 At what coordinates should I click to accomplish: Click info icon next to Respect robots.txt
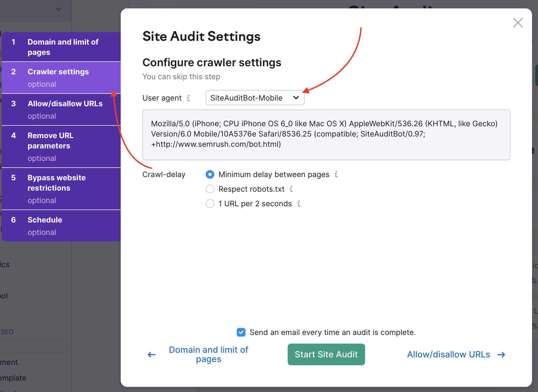click(x=291, y=189)
